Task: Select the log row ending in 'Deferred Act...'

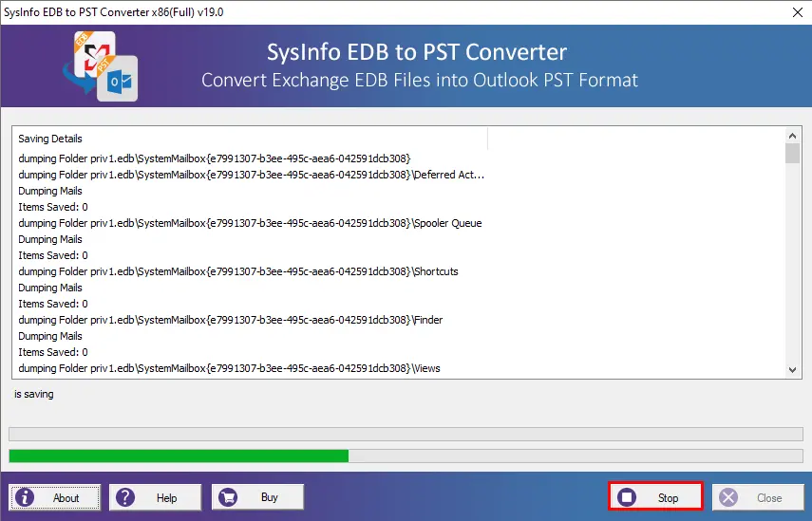Action: (251, 175)
